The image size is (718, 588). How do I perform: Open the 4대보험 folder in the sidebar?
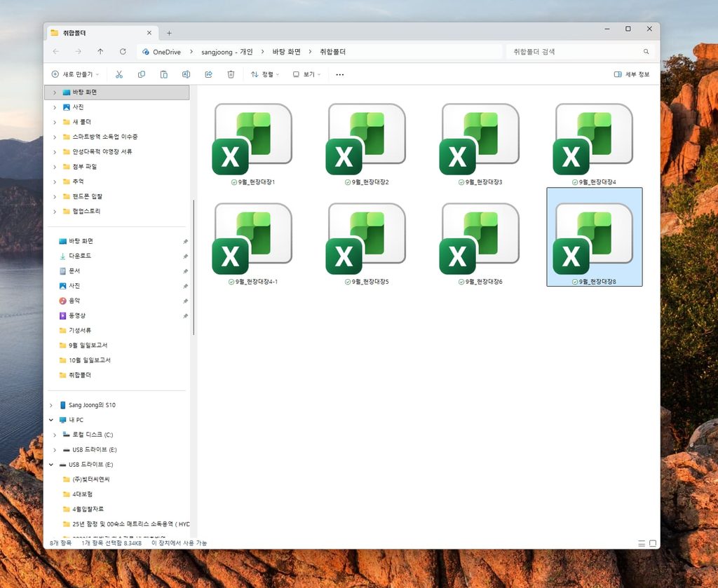pyautogui.click(x=83, y=494)
